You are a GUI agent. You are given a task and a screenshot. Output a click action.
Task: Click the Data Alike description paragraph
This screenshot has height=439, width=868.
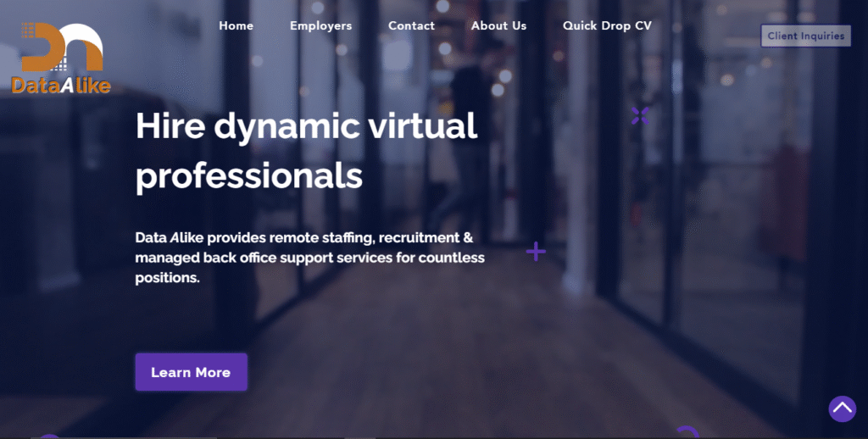click(x=310, y=258)
